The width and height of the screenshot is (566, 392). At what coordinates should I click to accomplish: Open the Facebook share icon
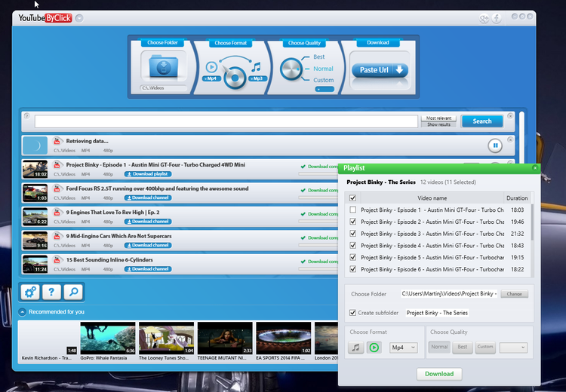(x=497, y=18)
